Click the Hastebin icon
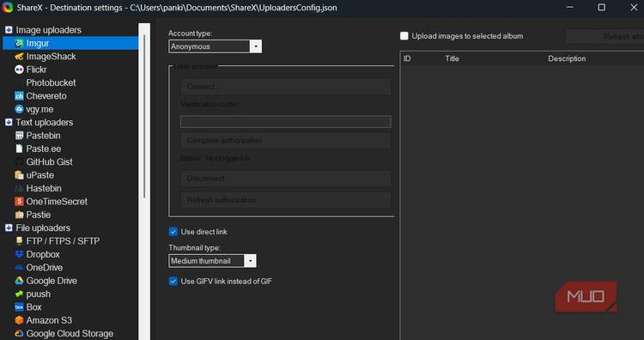 point(19,188)
